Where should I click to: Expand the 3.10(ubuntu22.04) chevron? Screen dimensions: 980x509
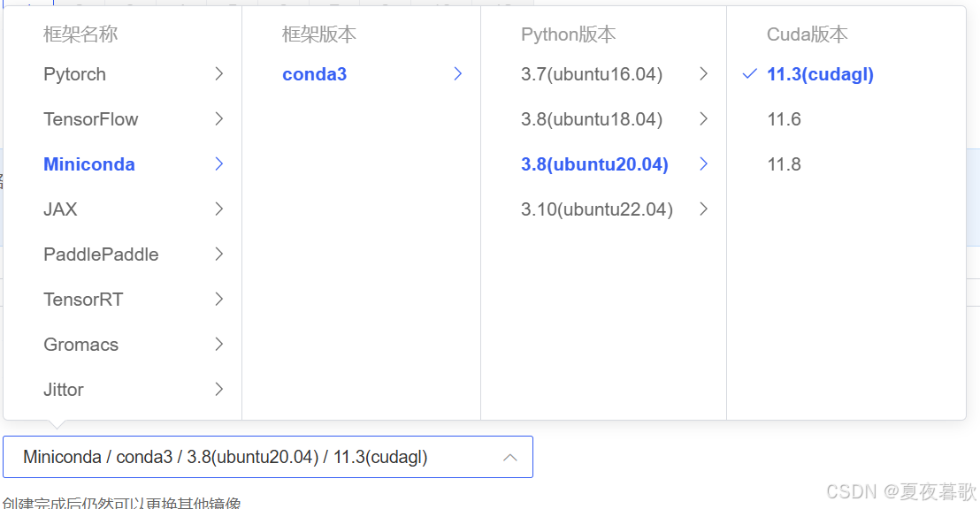[x=704, y=209]
